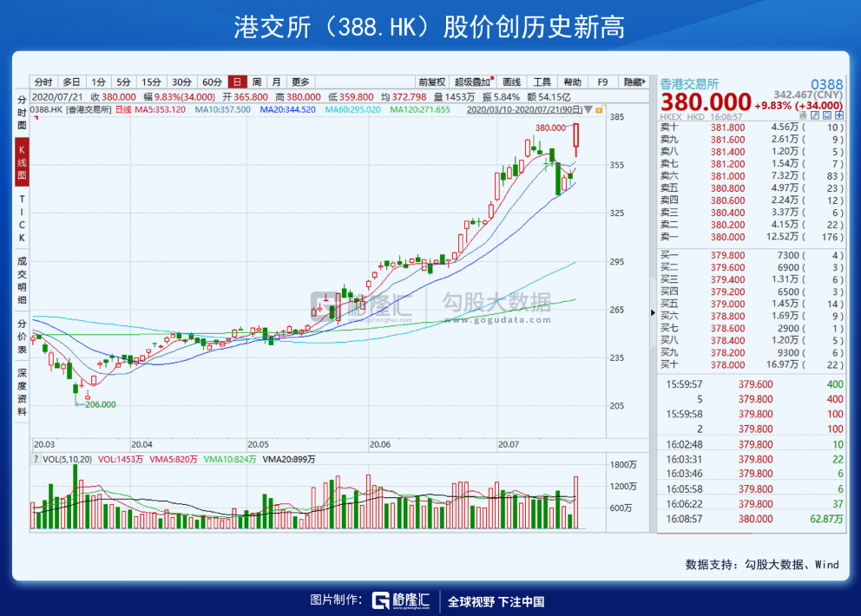Collapse quote panel with 隐藏 button
Image resolution: width=861 pixels, height=616 pixels.
[x=633, y=82]
